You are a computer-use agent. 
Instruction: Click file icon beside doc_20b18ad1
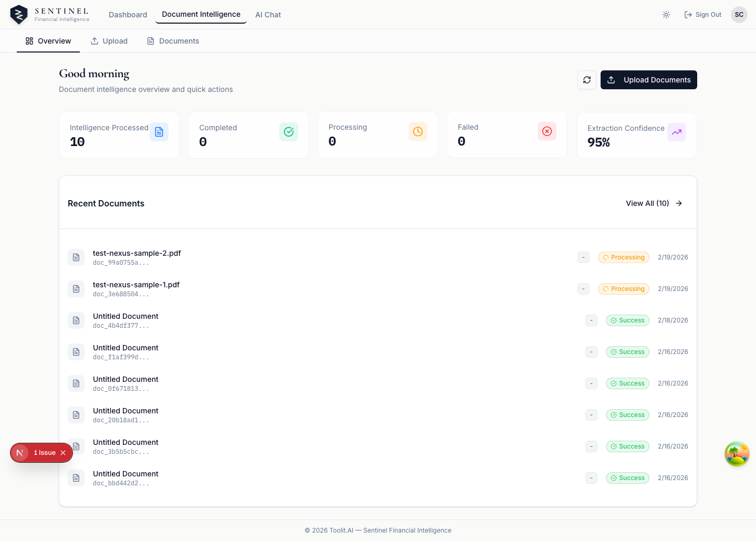[x=76, y=415]
